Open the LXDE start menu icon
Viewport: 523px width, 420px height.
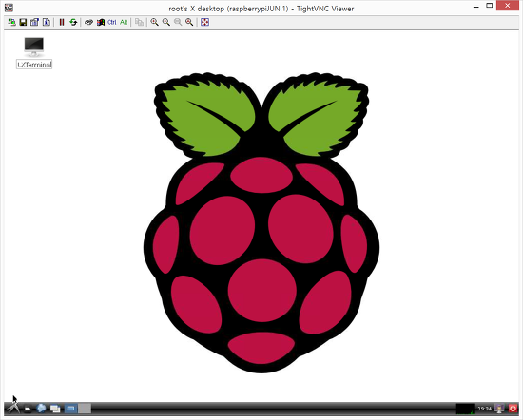pos(12,408)
